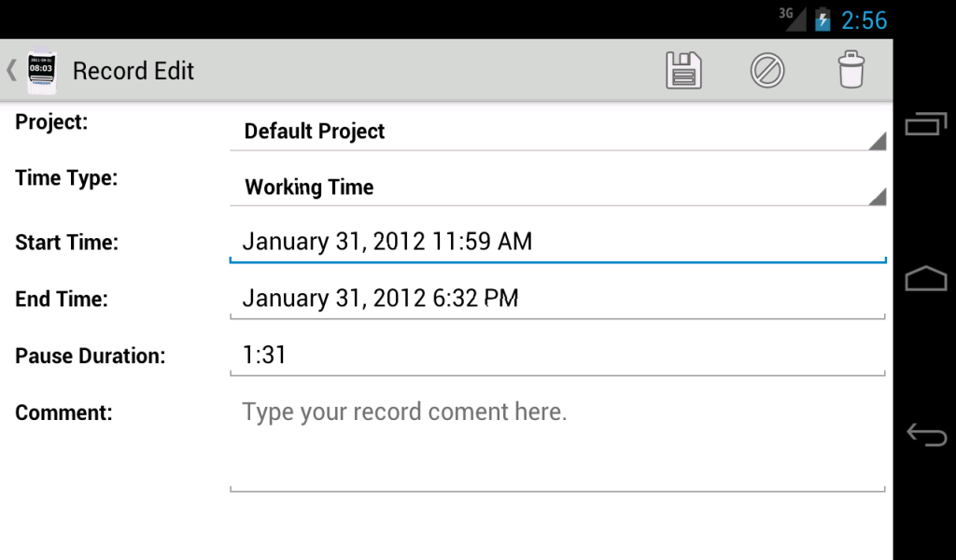Save the record with the floppy disk icon

point(682,70)
